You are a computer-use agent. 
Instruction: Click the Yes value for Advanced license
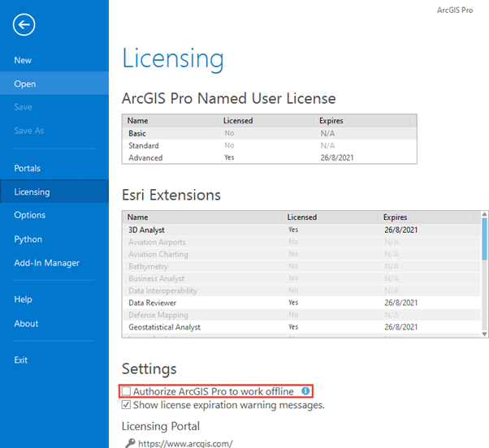coord(229,157)
